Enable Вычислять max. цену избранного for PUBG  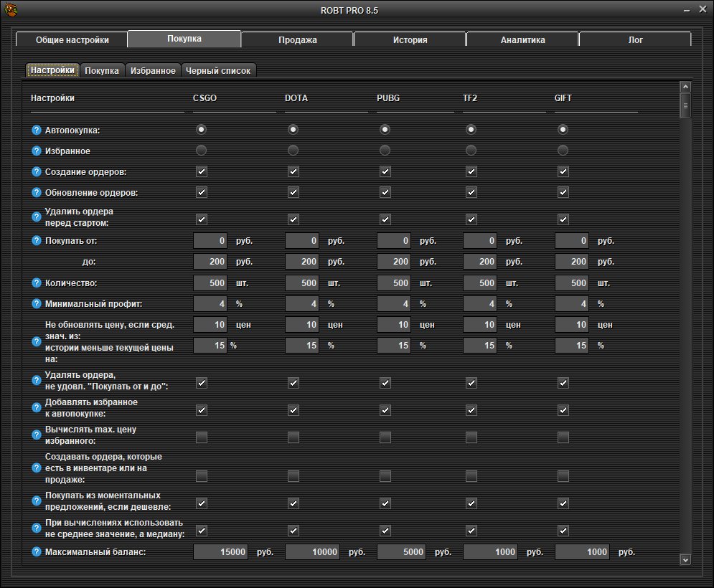pyautogui.click(x=385, y=437)
